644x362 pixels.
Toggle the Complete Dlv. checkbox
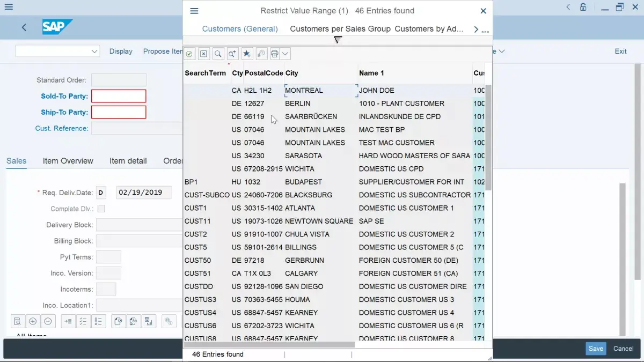tap(101, 209)
